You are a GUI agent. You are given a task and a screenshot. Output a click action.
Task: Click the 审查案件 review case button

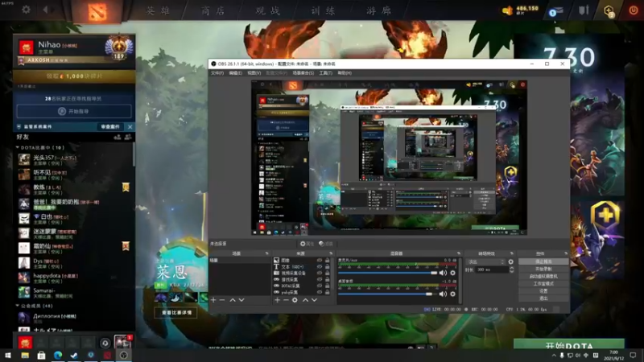[110, 127]
